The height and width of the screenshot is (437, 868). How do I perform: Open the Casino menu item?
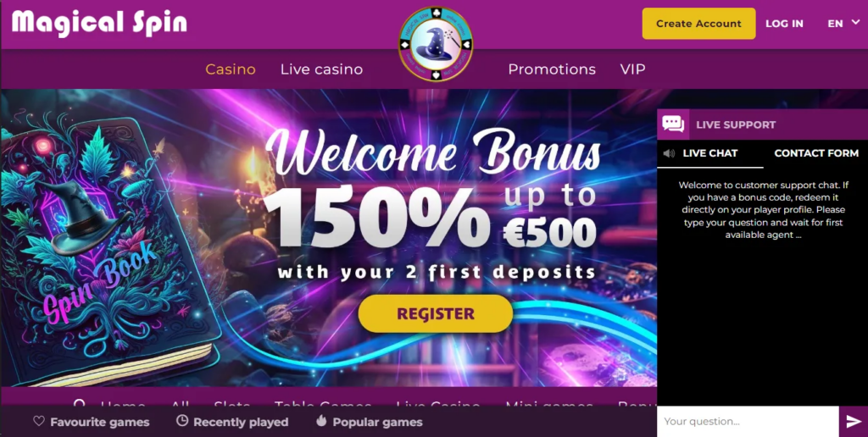231,69
